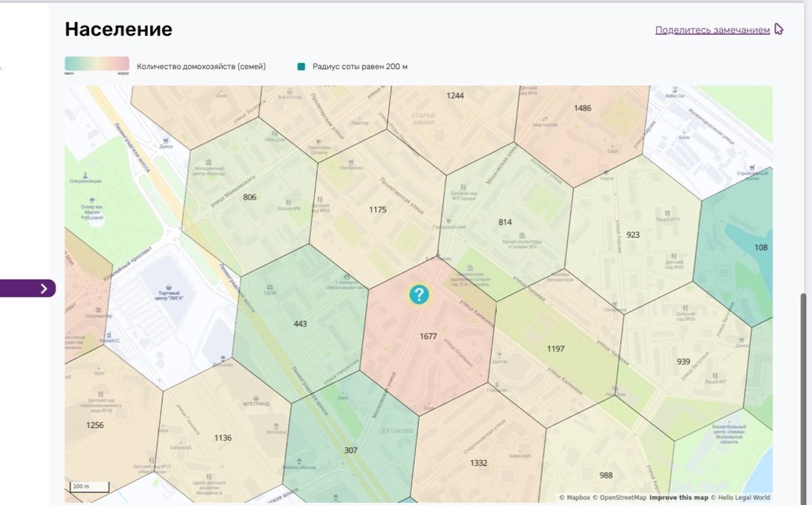Screen dimensions: 812x505
Task: Click the Мебель Москва store icon
Action: tap(298, 460)
